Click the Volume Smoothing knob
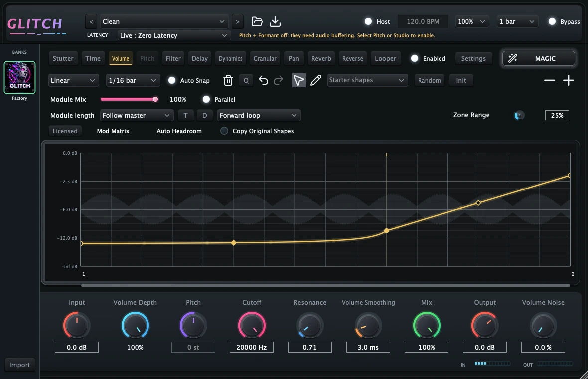Image resolution: width=588 pixels, height=379 pixels. [368, 325]
